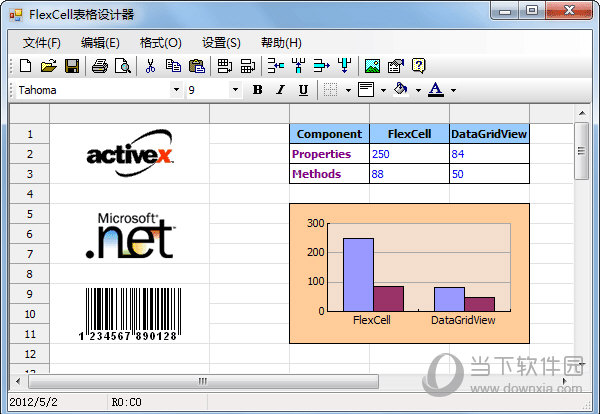Screen dimensions: 600x414
Task: Select the Component header cell
Action: pyautogui.click(x=329, y=134)
